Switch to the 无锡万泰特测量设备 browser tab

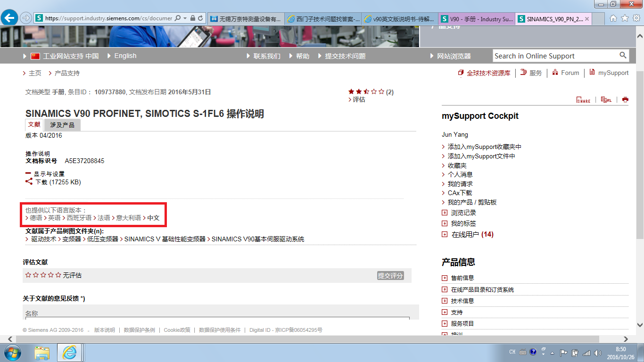click(x=246, y=19)
